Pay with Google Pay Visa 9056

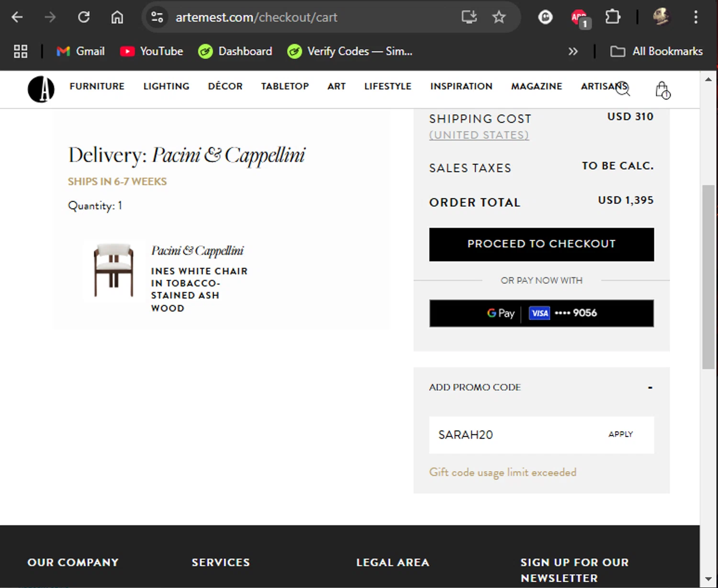[x=541, y=313]
